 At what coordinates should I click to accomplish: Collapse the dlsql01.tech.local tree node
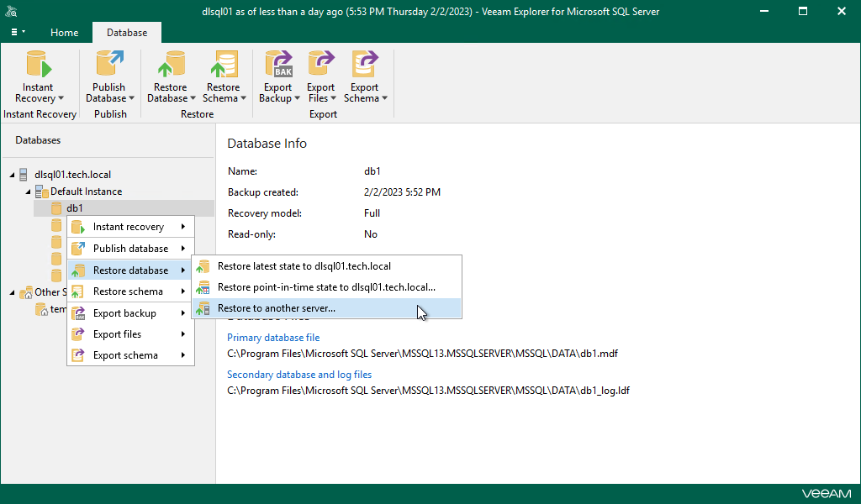pyautogui.click(x=12, y=175)
